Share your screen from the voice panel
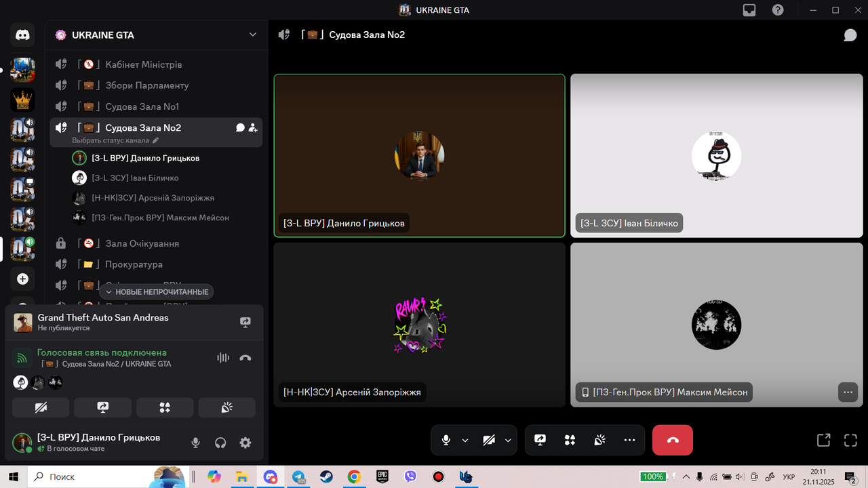This screenshot has width=868, height=488. [x=103, y=407]
